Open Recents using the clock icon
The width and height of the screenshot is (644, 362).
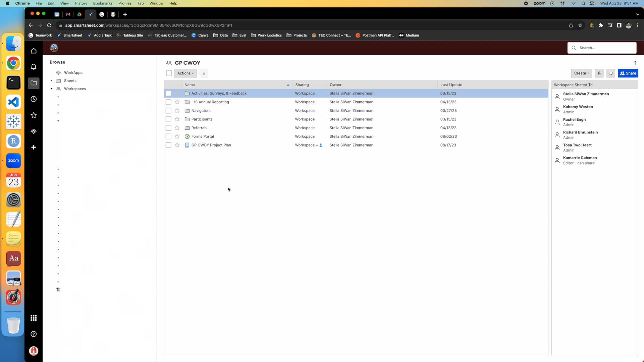[34, 99]
